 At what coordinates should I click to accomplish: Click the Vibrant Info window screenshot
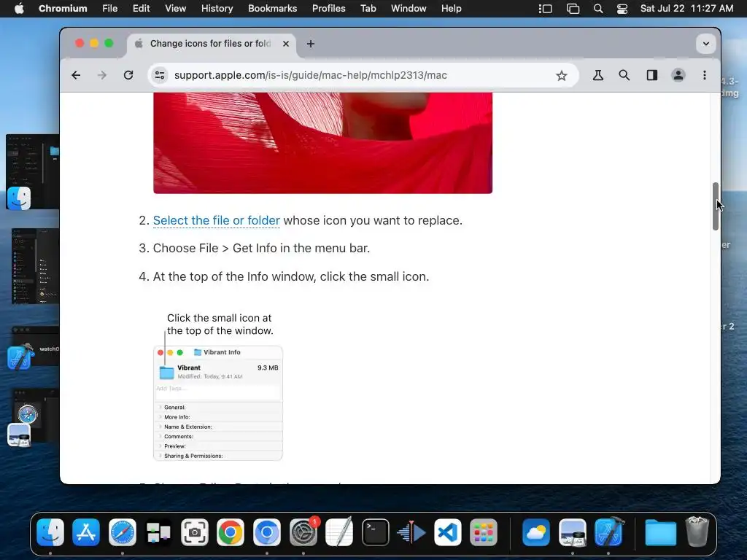[x=218, y=402]
